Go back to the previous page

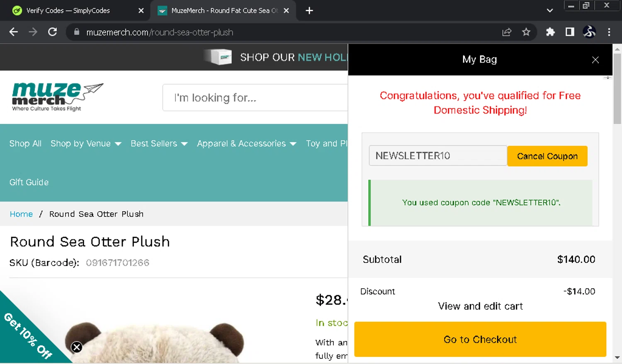pos(13,32)
